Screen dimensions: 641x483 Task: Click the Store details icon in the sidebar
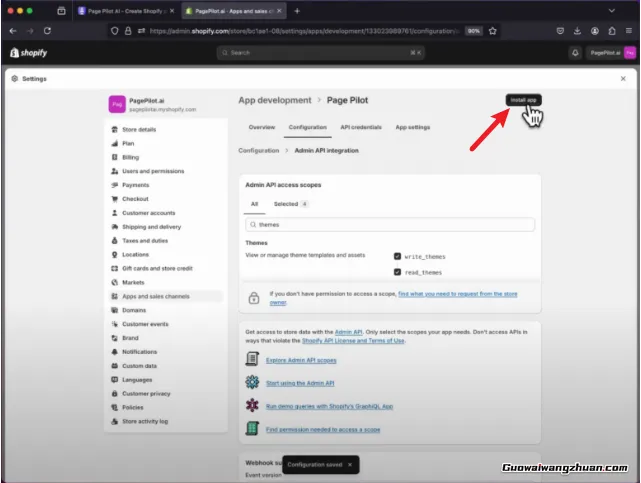coord(114,129)
